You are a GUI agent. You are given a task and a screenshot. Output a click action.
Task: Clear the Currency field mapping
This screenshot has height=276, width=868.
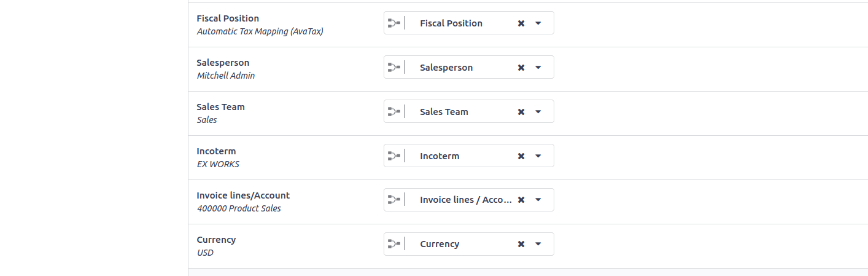(x=521, y=245)
